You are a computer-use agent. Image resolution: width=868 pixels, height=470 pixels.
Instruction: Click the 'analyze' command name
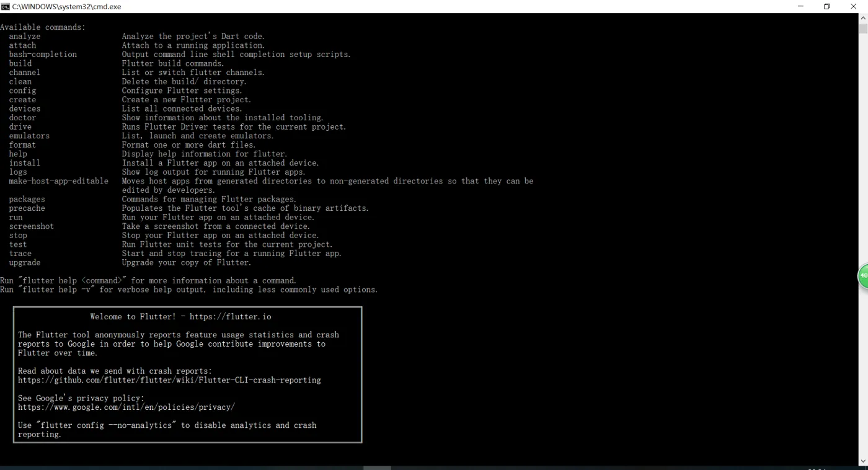tap(25, 37)
